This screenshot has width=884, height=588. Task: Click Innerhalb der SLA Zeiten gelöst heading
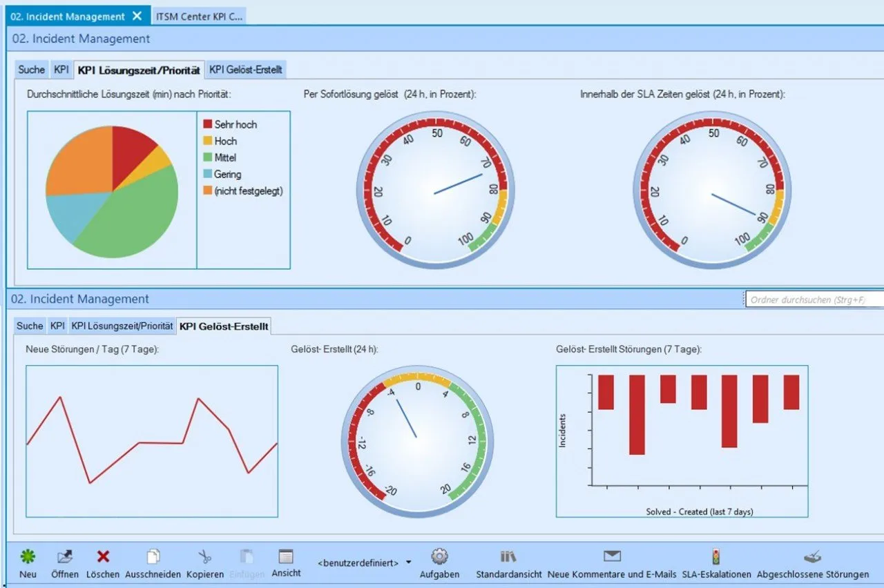click(682, 94)
